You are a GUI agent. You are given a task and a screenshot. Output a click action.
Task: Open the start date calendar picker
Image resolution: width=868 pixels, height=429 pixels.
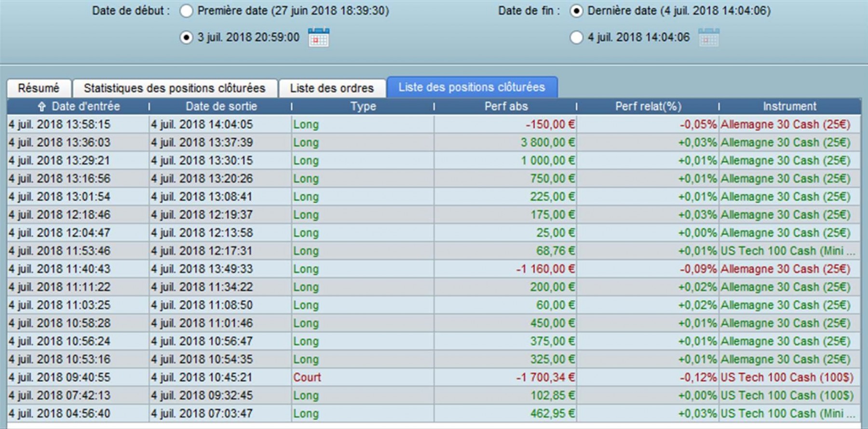point(318,37)
